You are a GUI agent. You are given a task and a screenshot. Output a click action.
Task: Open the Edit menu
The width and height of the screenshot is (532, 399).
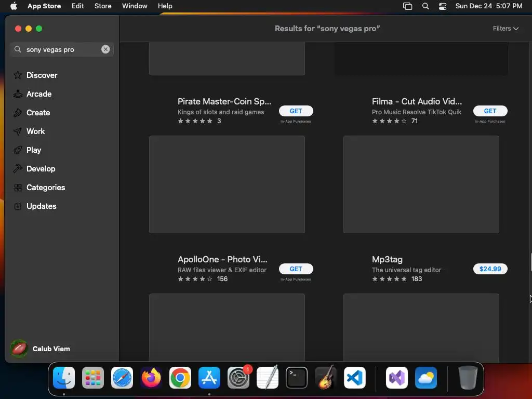(x=78, y=6)
